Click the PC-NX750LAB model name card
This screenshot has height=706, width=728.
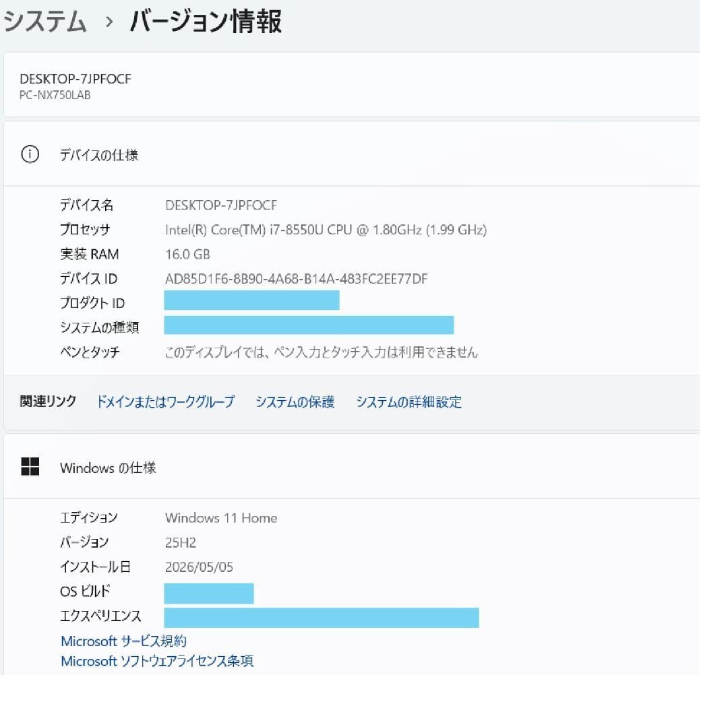coord(351,85)
